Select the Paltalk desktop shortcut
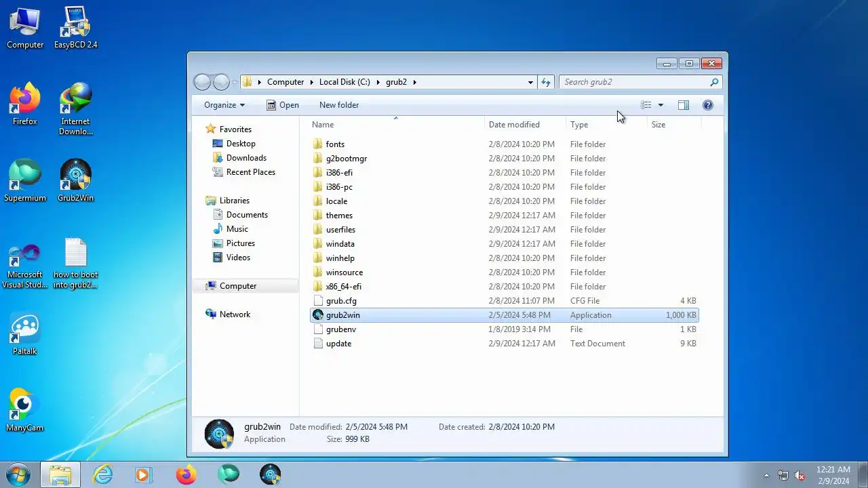868x488 pixels. click(25, 335)
